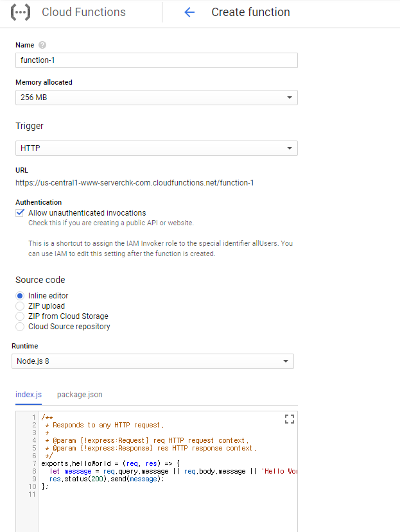Screen dimensions: 400x532
Task: Expand the Runtime Node.js 8 dropdown
Action: coord(153,361)
